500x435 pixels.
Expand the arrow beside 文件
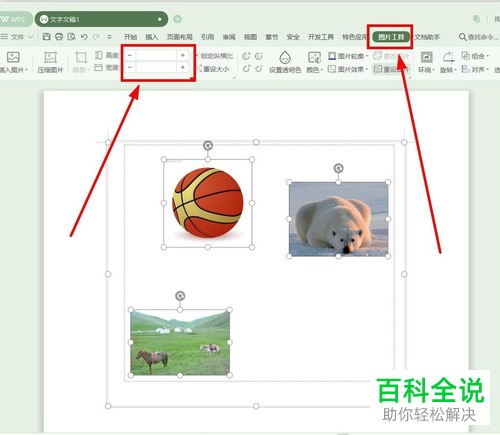(x=31, y=37)
